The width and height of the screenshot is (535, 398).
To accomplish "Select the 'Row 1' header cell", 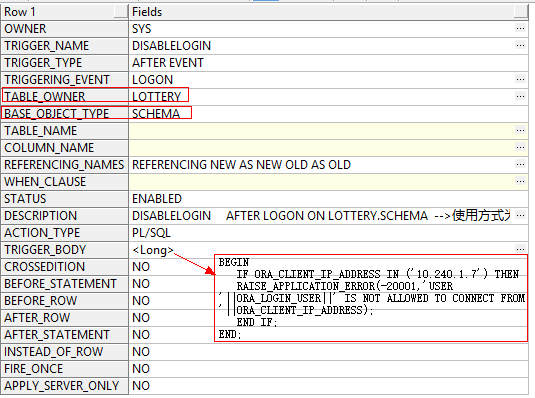I will (64, 12).
